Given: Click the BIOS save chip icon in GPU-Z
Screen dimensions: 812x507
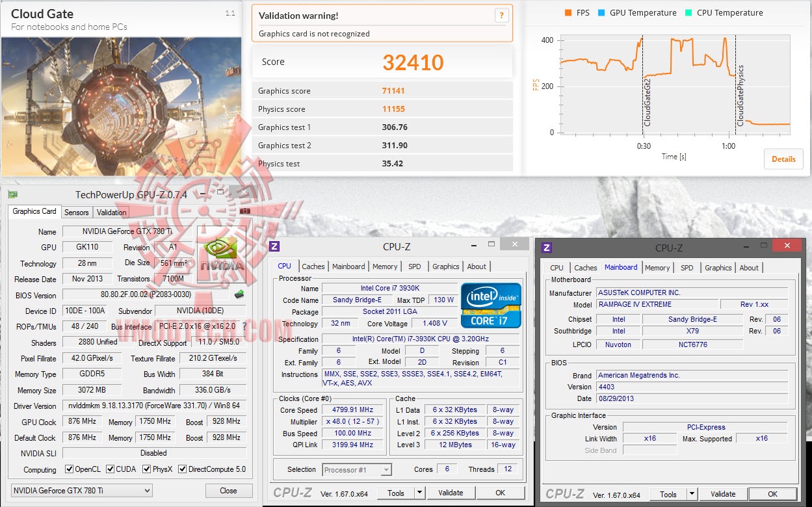Looking at the screenshot, I should pos(240,295).
